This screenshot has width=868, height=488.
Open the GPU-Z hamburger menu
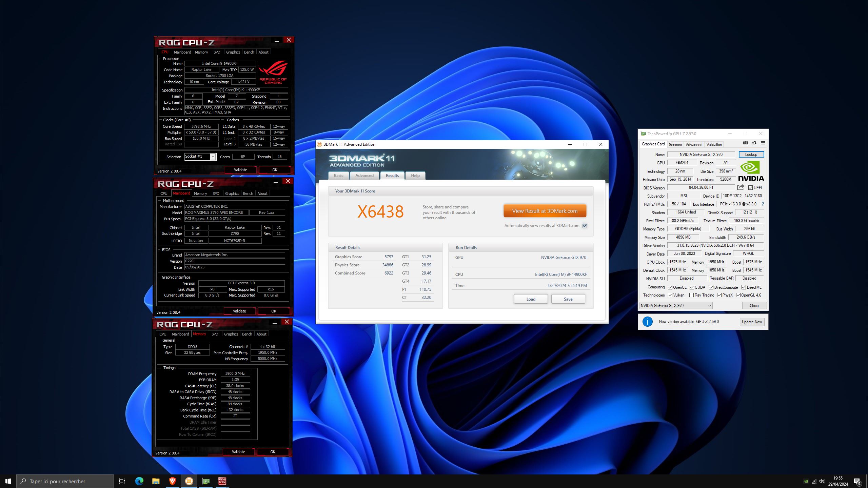click(x=763, y=143)
